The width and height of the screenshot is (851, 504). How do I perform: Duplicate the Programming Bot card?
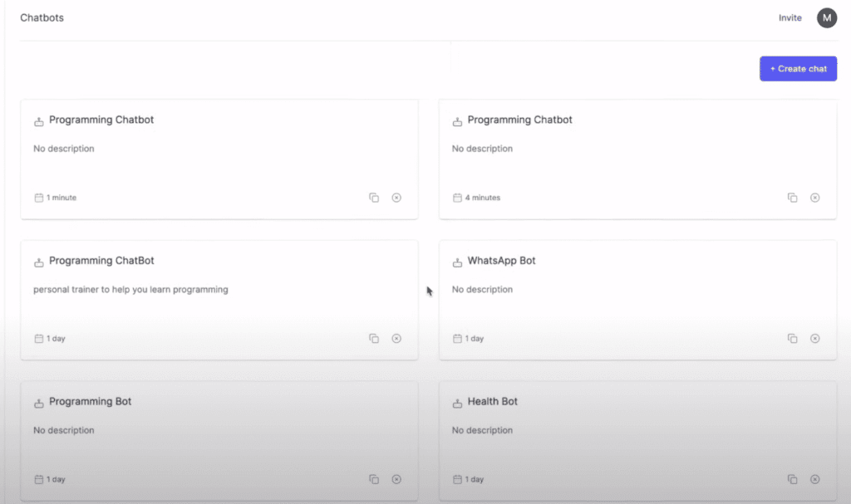click(x=374, y=479)
